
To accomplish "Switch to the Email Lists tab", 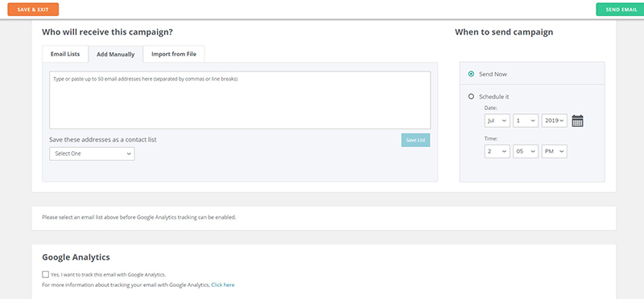I will point(65,54).
